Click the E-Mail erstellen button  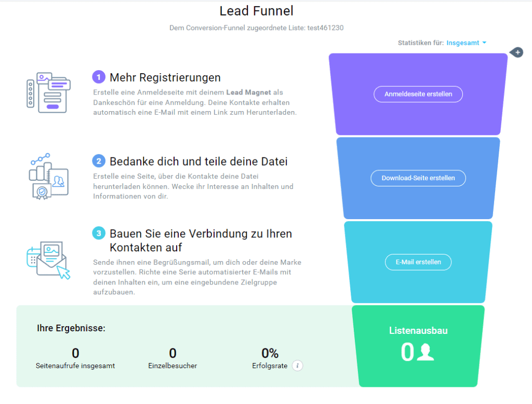[x=418, y=262]
